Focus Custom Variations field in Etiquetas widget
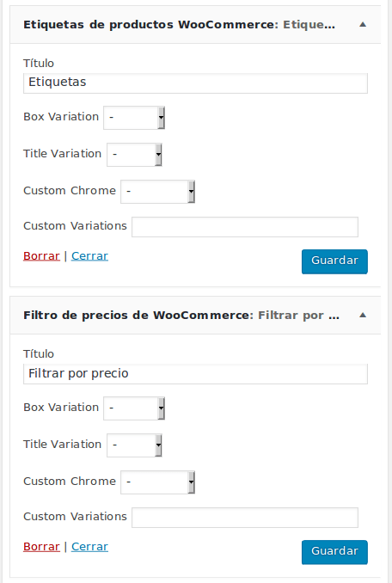This screenshot has width=392, height=583. coord(245,227)
